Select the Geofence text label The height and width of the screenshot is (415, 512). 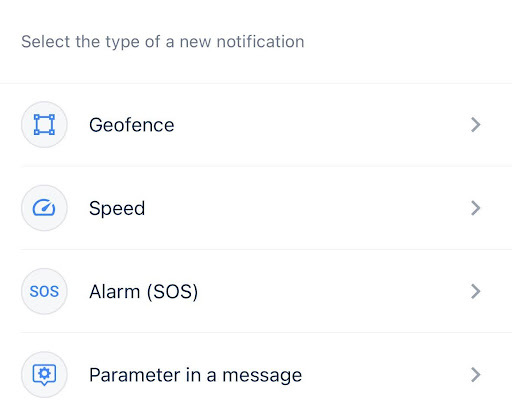(132, 125)
